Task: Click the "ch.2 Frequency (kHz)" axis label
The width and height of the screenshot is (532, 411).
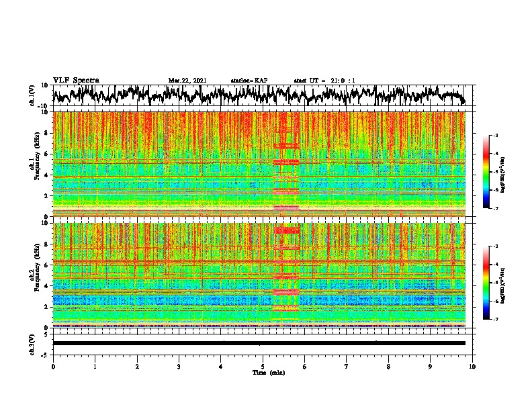Action: pos(35,267)
